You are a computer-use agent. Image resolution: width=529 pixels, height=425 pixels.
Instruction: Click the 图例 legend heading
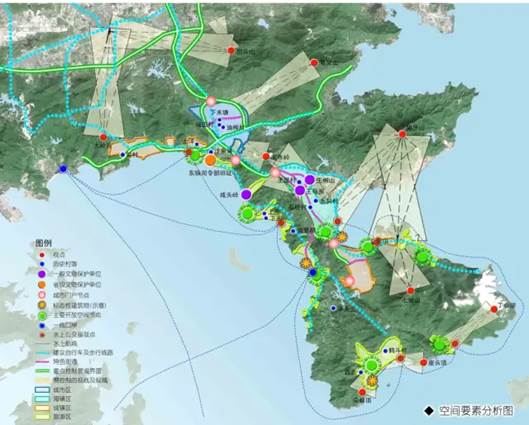point(44,244)
